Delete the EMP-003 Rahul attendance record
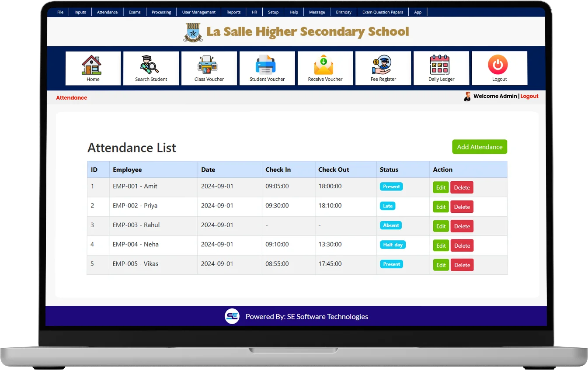This screenshot has width=588, height=370. click(x=462, y=226)
